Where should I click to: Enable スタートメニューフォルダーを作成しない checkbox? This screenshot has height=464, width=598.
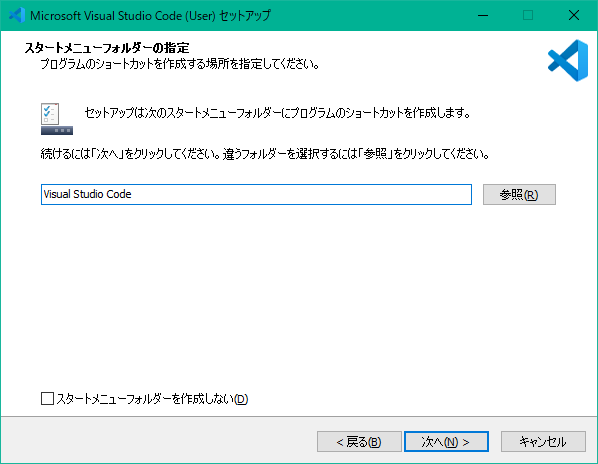(x=47, y=398)
